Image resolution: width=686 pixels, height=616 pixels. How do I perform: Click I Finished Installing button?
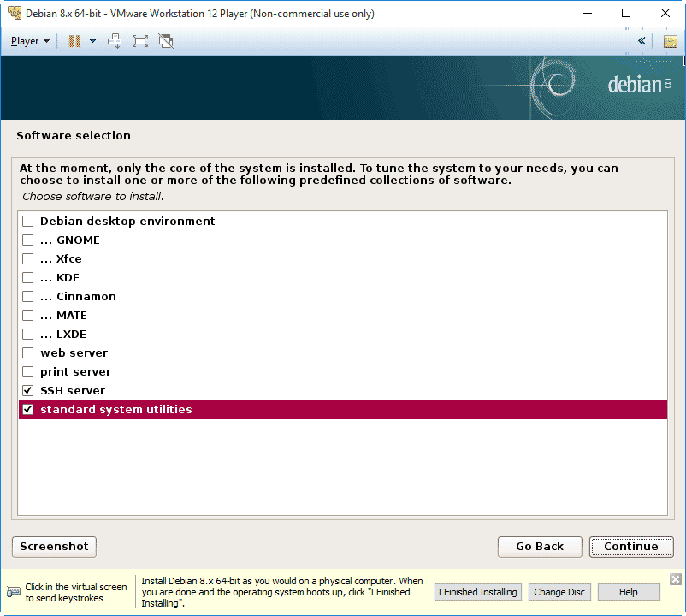pos(477,592)
